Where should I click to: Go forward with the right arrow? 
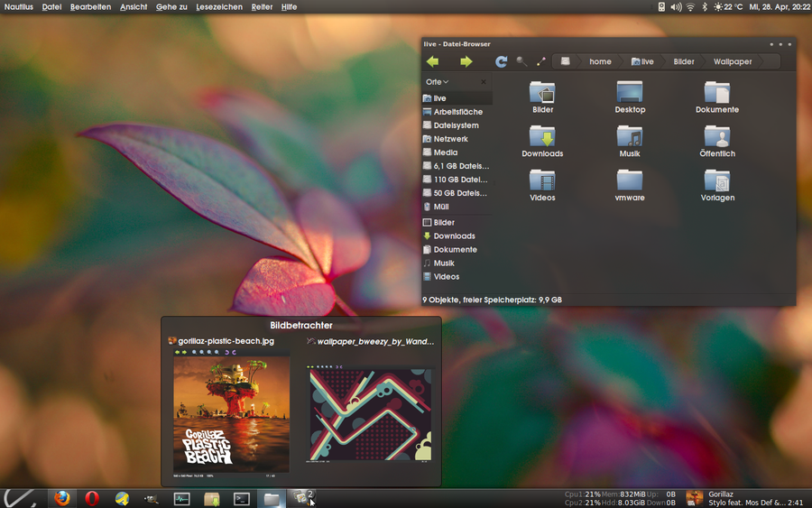pos(466,61)
